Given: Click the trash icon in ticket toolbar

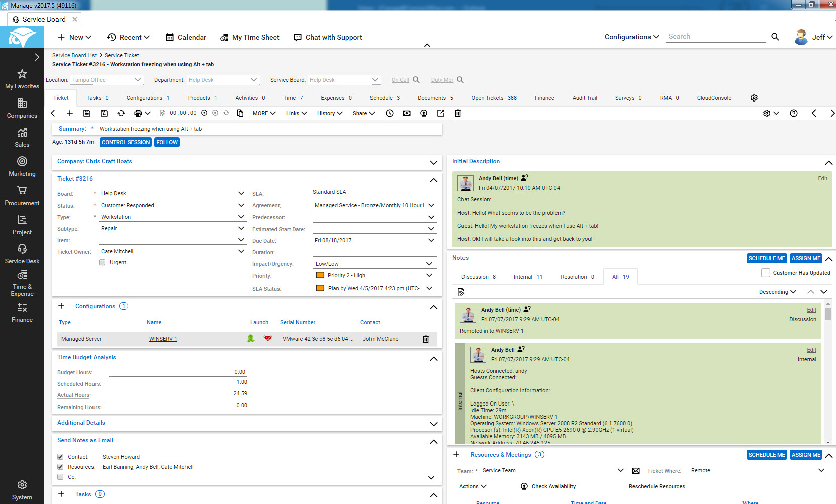Looking at the screenshot, I should [x=458, y=113].
